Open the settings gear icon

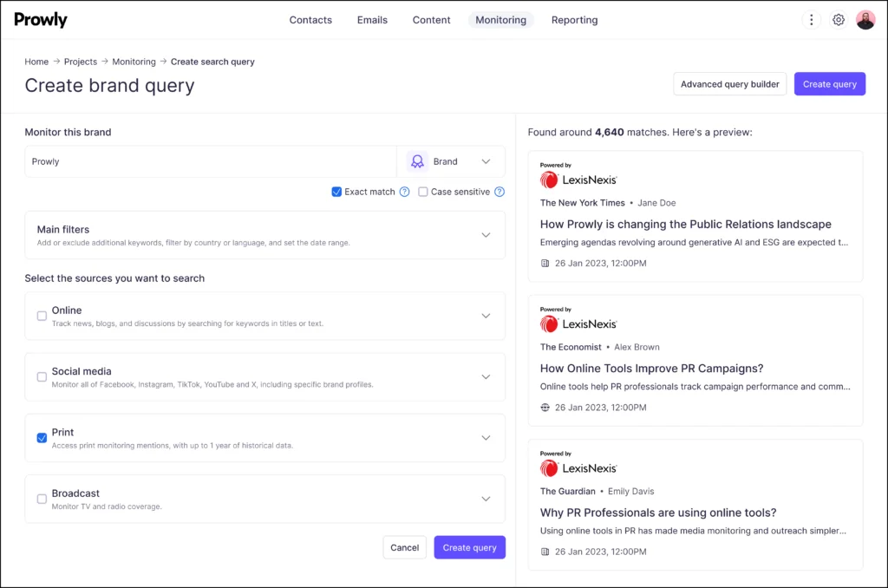coord(839,20)
